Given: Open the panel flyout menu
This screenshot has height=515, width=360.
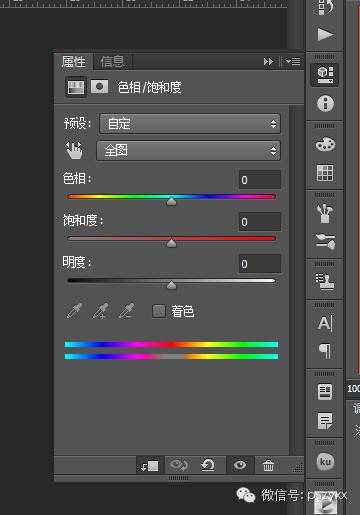Looking at the screenshot, I should tap(293, 62).
